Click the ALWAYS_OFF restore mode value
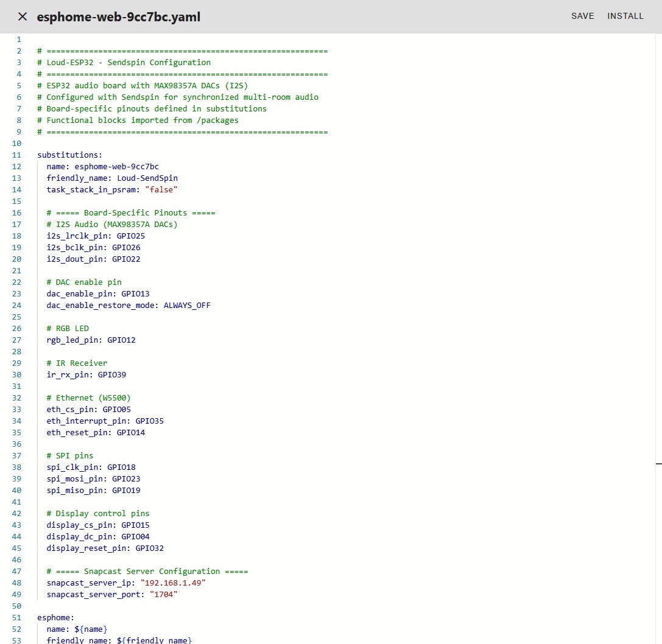662x644 pixels. [187, 305]
